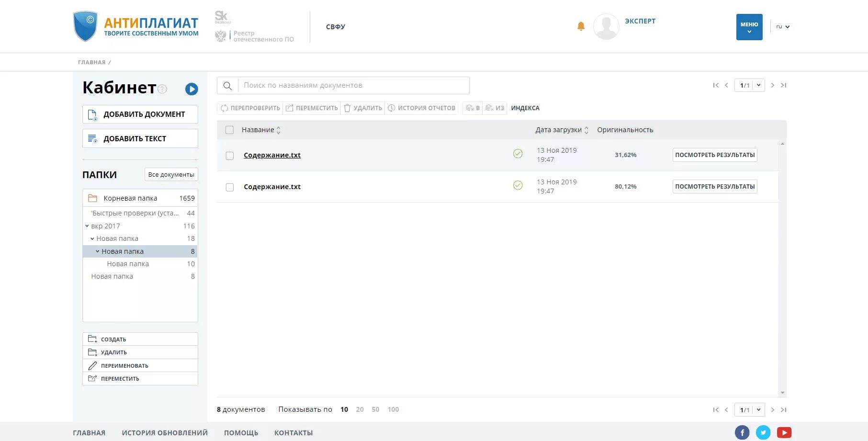
Task: Click the Antiplagiat shield logo
Action: point(85,26)
